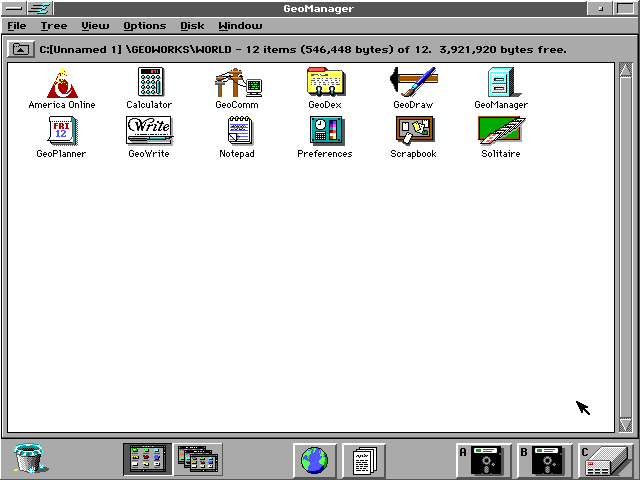Click the drive C hard disk button

606,460
